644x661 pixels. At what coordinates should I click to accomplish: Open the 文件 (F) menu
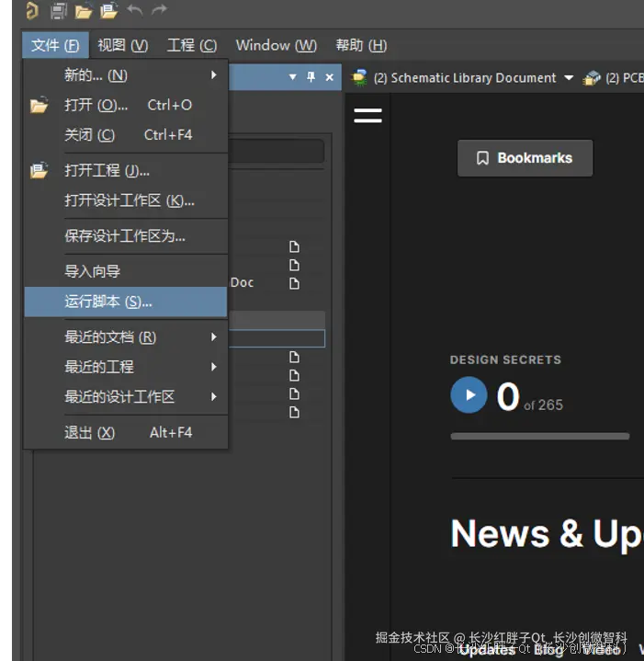pyautogui.click(x=55, y=45)
